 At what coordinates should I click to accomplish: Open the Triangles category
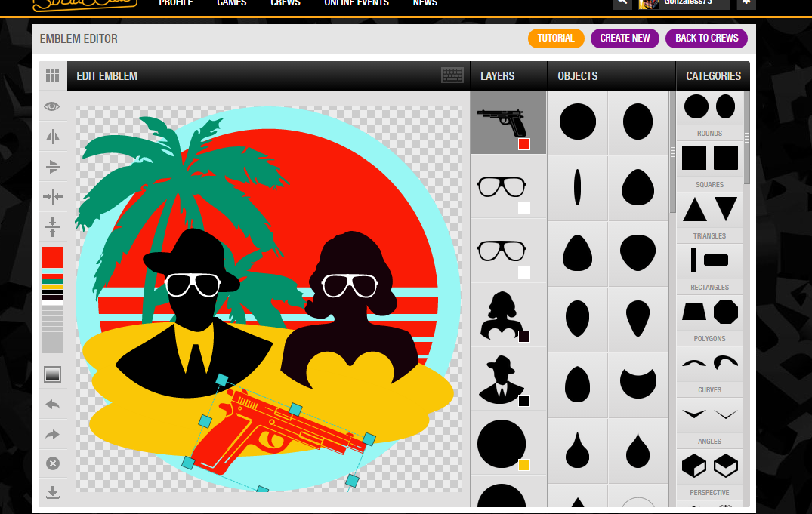pyautogui.click(x=709, y=217)
